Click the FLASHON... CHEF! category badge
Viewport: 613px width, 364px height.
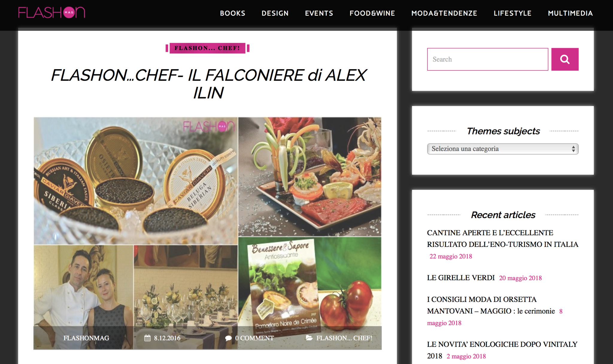(x=207, y=48)
